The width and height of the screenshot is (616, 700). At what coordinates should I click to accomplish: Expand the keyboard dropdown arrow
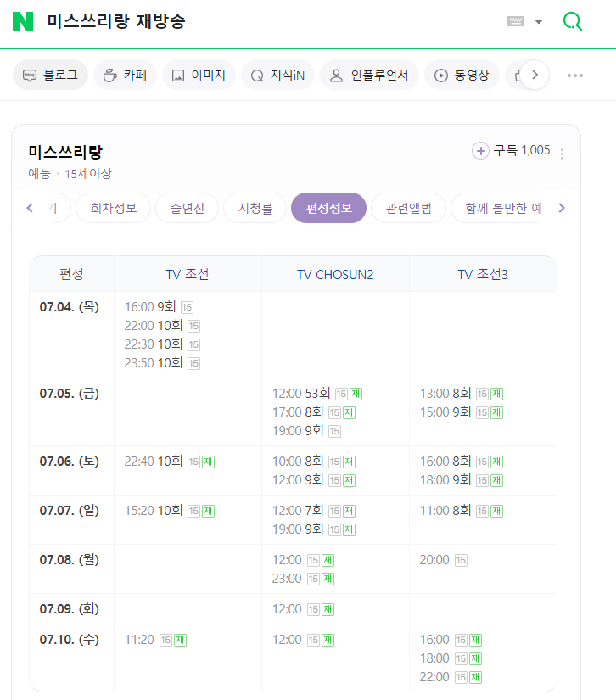point(539,21)
